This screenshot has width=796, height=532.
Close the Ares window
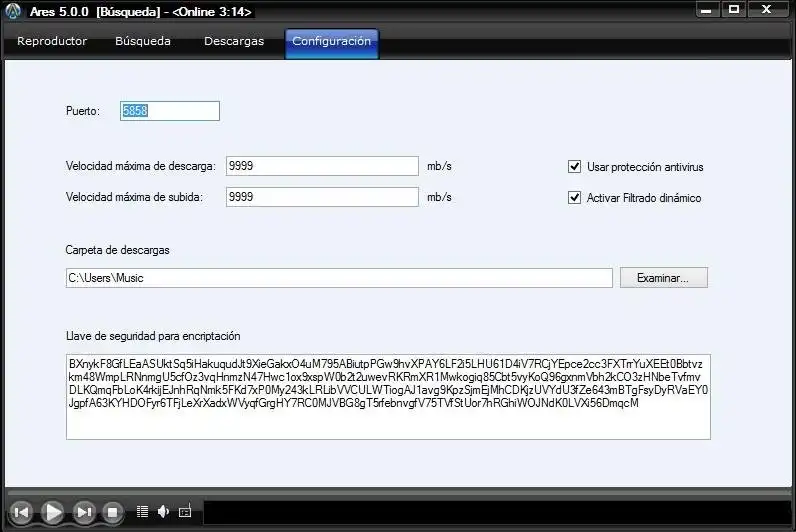coord(767,10)
